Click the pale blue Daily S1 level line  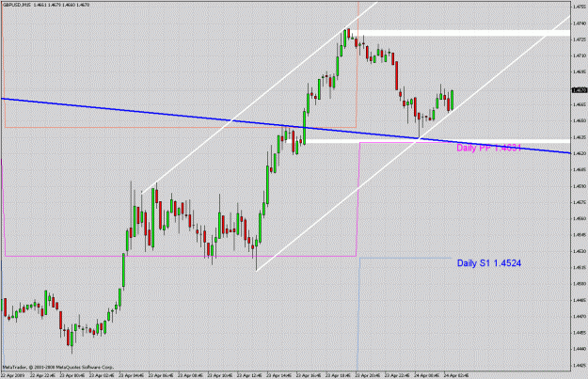pos(405,258)
